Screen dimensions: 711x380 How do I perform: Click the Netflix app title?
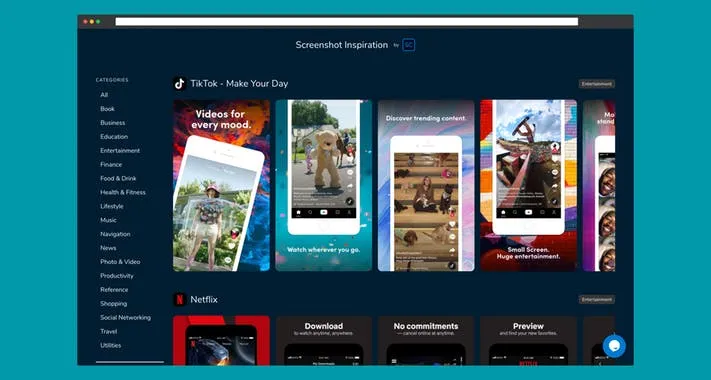click(x=204, y=299)
